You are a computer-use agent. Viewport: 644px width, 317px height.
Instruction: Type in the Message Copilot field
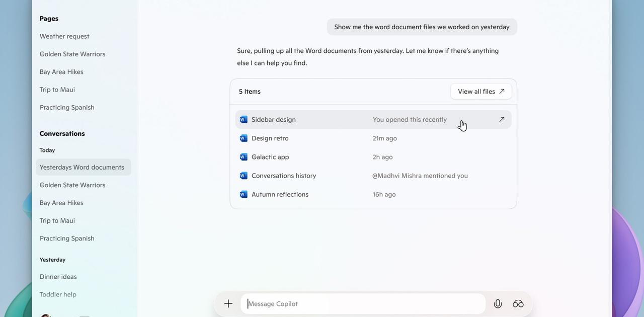(362, 303)
